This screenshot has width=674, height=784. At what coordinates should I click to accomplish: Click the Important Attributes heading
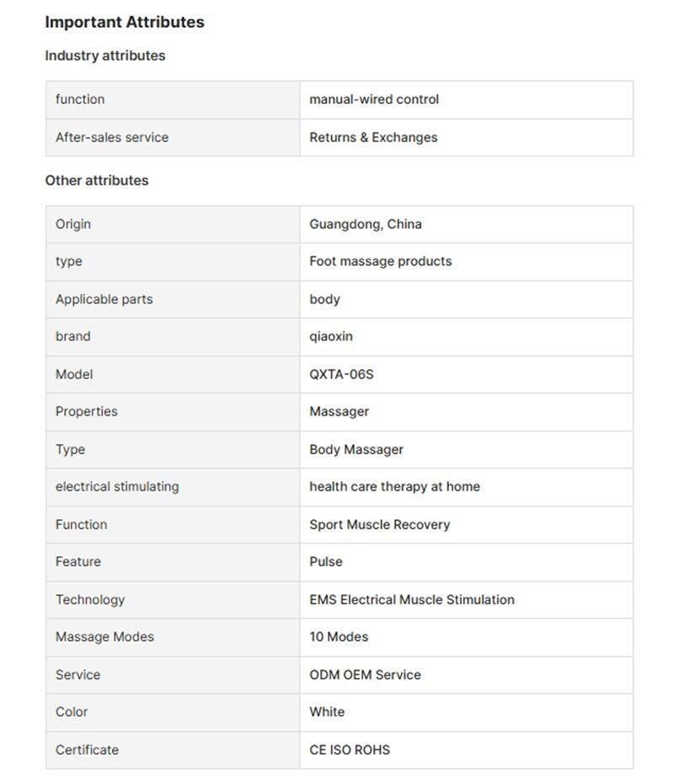[x=125, y=23]
